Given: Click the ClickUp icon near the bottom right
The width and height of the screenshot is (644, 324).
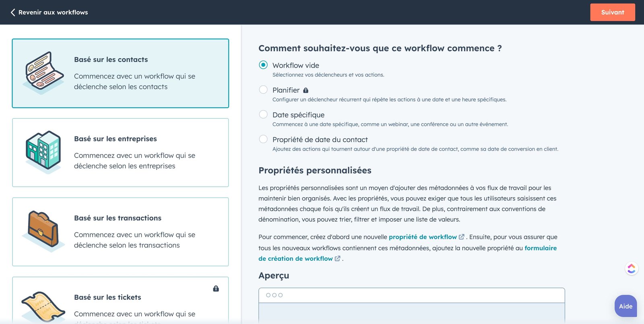Looking at the screenshot, I should tap(632, 268).
